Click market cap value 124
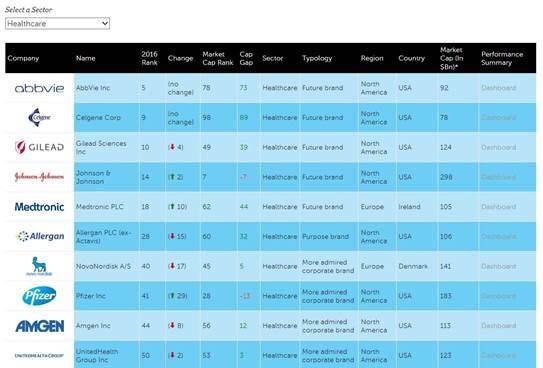 pos(446,147)
